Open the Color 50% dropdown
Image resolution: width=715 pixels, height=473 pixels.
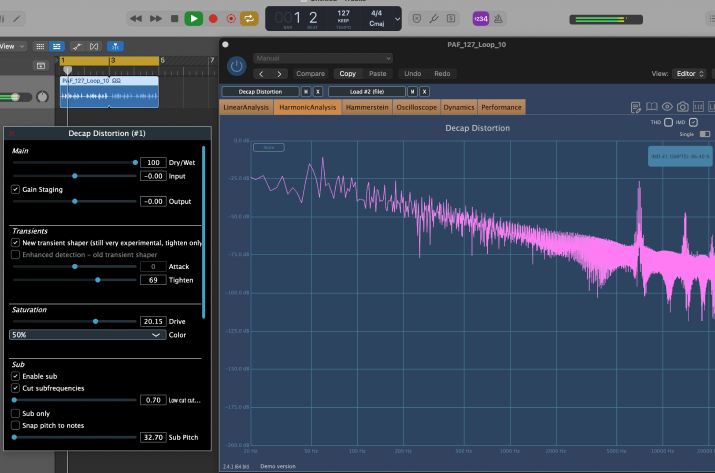pyautogui.click(x=87, y=336)
